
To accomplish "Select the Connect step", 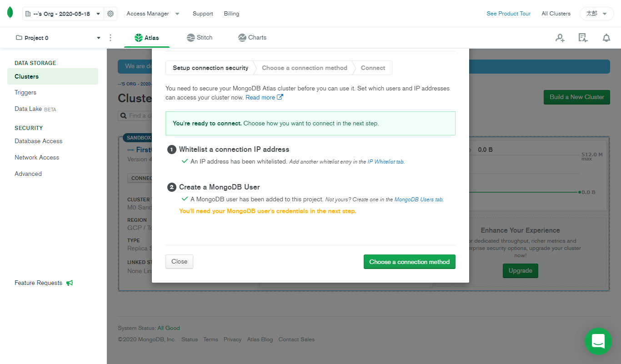I will 373,68.
